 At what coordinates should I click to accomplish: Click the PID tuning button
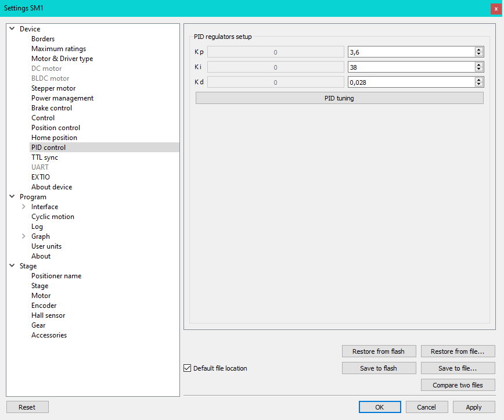pyautogui.click(x=339, y=98)
